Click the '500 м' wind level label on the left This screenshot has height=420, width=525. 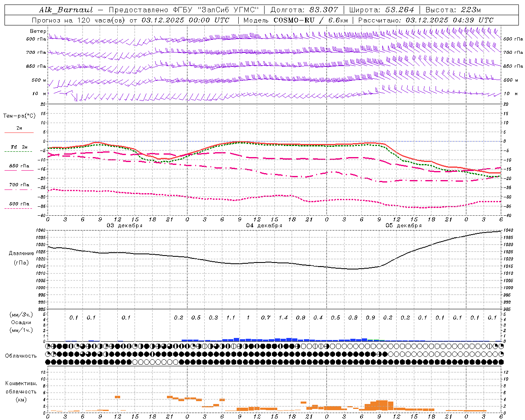(x=39, y=80)
